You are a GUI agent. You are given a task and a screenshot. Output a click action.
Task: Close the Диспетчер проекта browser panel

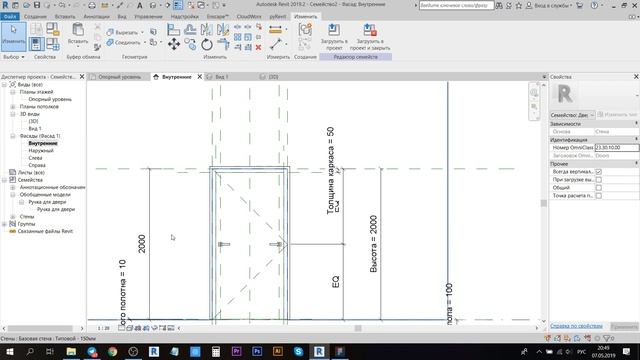(x=82, y=77)
